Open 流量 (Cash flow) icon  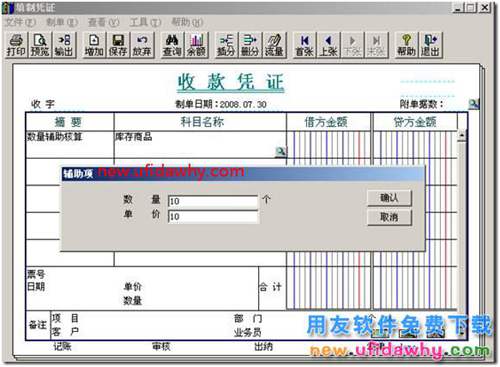(x=274, y=45)
